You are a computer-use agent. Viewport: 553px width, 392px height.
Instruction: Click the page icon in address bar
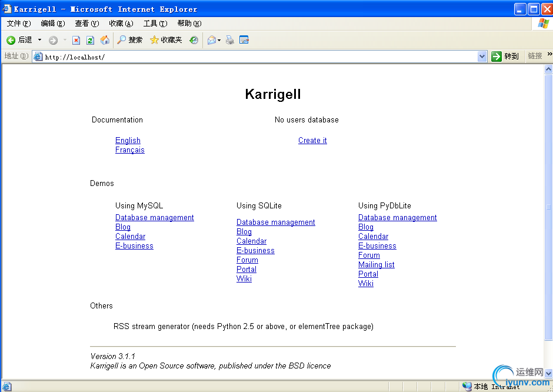38,57
